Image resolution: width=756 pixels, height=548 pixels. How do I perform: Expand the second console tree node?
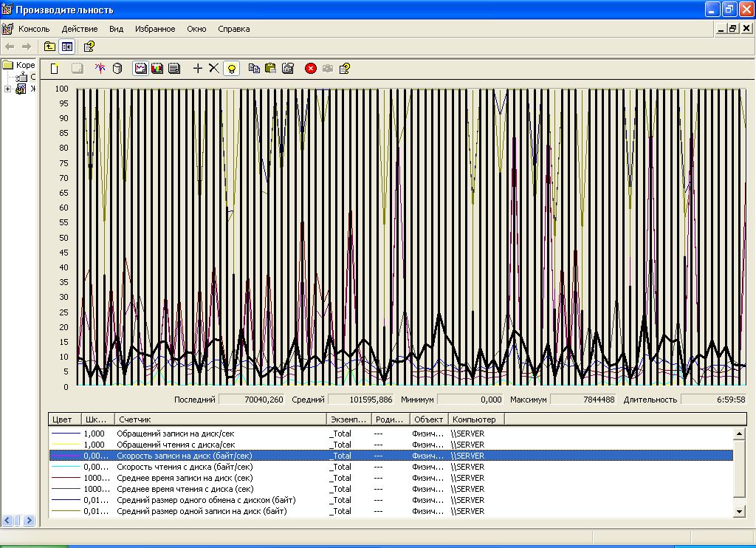pyautogui.click(x=7, y=89)
